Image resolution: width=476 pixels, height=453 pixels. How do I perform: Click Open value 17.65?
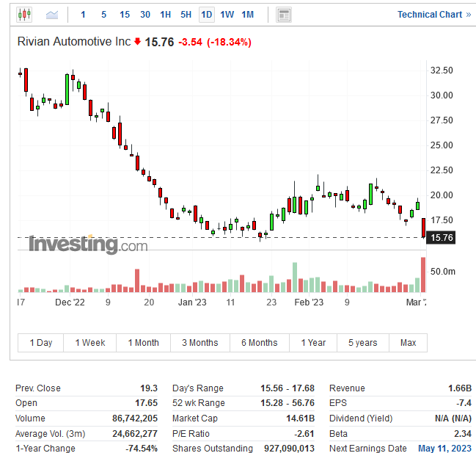point(147,403)
